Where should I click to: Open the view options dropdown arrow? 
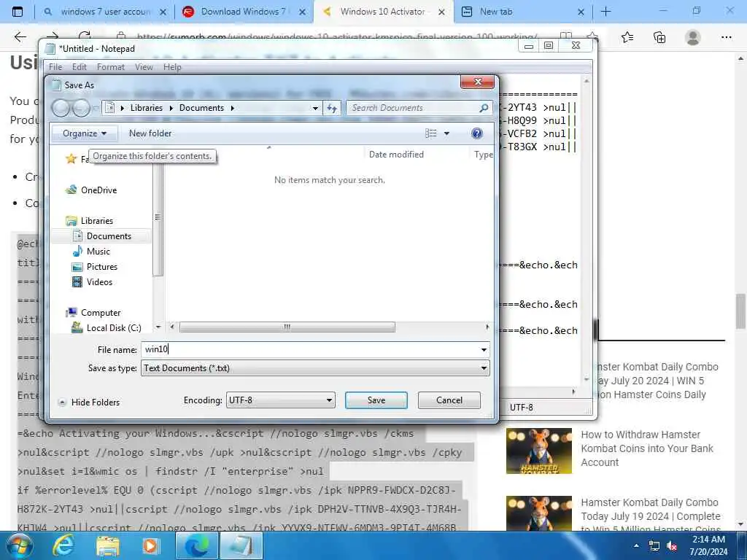point(446,133)
